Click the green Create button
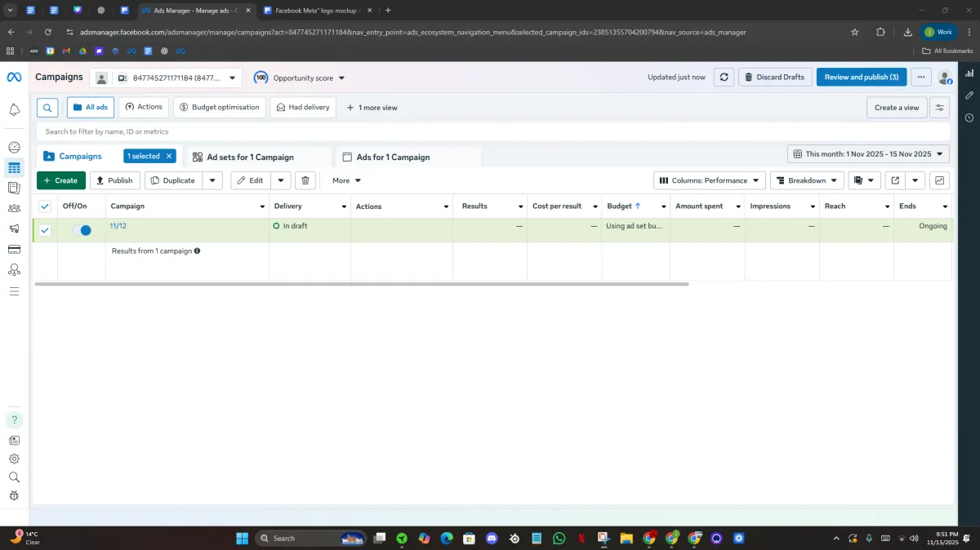 click(61, 180)
